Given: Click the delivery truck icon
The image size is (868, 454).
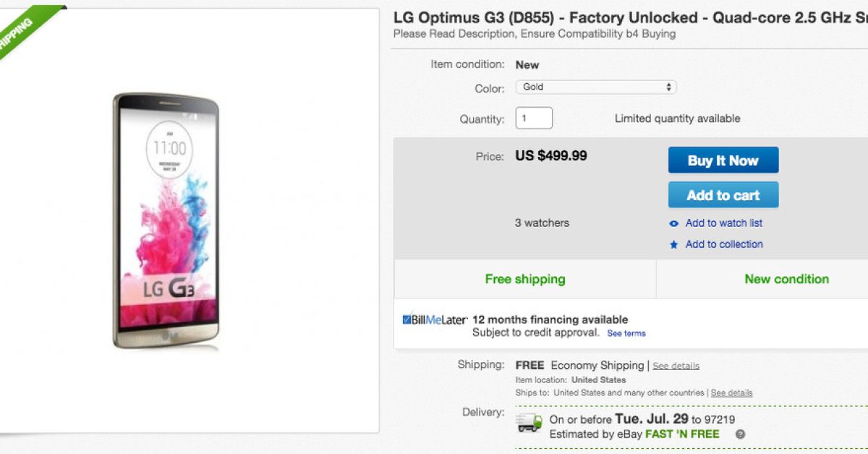Looking at the screenshot, I should click(529, 423).
